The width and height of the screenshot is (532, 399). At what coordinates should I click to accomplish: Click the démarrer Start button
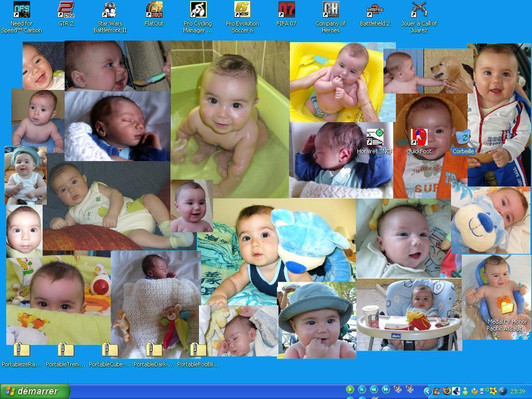coord(35,391)
